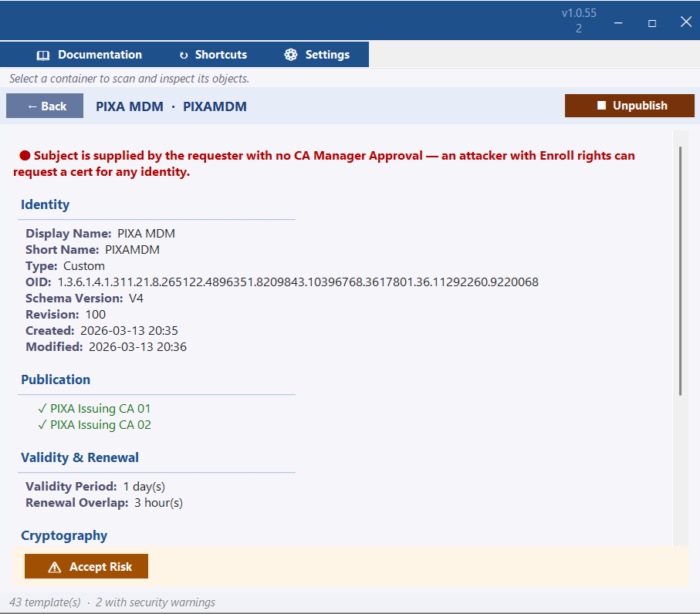Click the red subject-supplied security warning text
Viewport: 700px width, 614px height.
323,164
